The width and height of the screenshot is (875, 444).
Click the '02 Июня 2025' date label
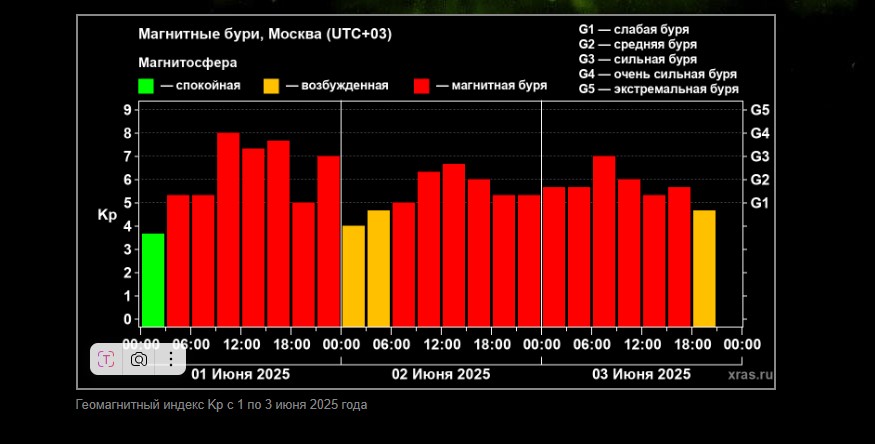(440, 375)
